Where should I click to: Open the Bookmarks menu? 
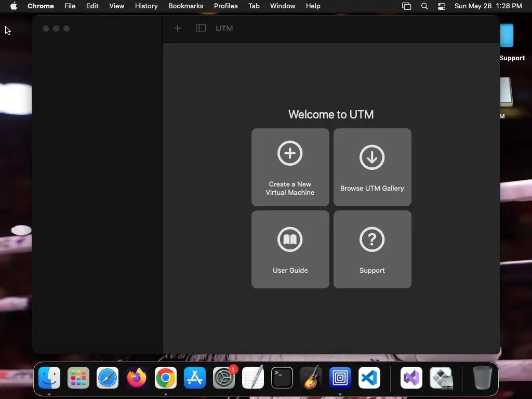click(186, 6)
